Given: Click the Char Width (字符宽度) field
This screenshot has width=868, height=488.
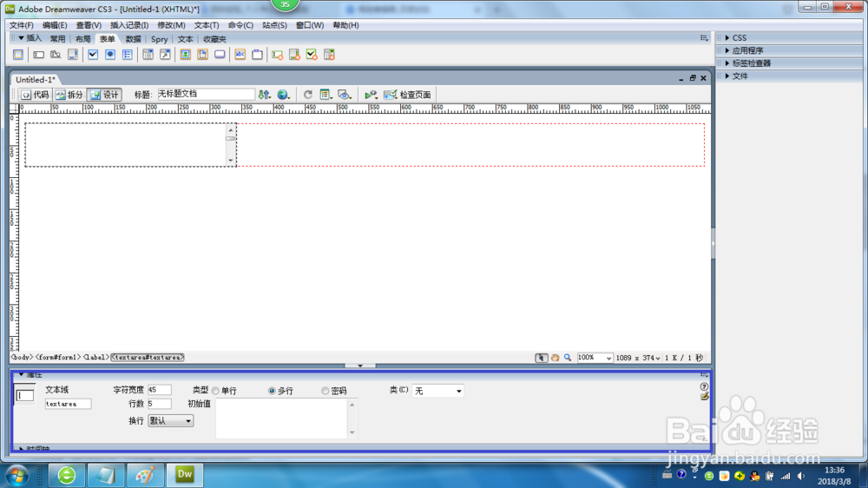Looking at the screenshot, I should pyautogui.click(x=160, y=390).
